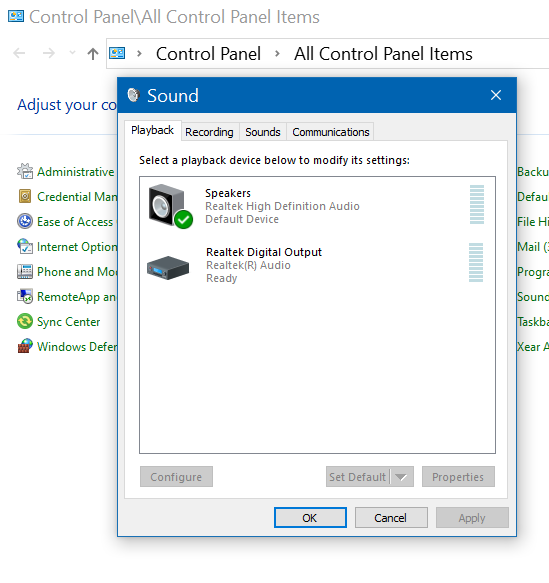Open Phone and Modem icon
This screenshot has width=549, height=583.
[25, 271]
